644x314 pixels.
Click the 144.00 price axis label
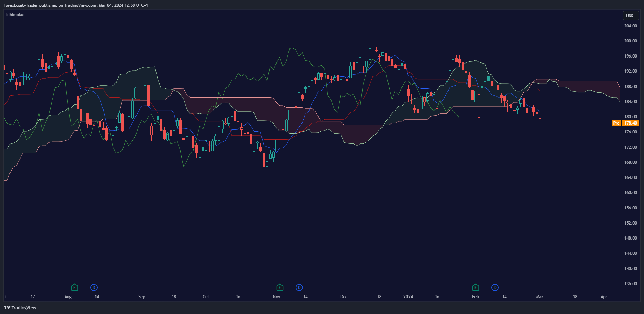coord(630,253)
